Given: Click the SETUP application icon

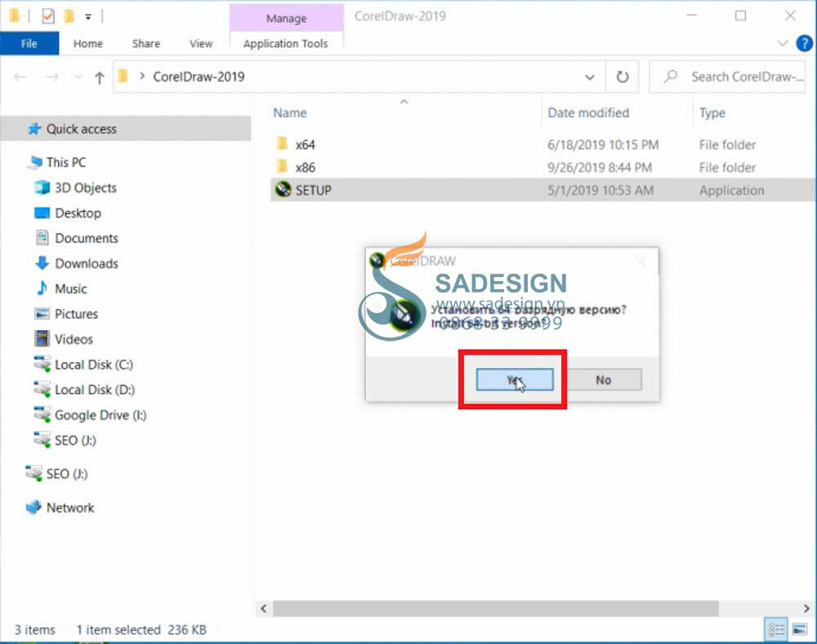Looking at the screenshot, I should [283, 189].
